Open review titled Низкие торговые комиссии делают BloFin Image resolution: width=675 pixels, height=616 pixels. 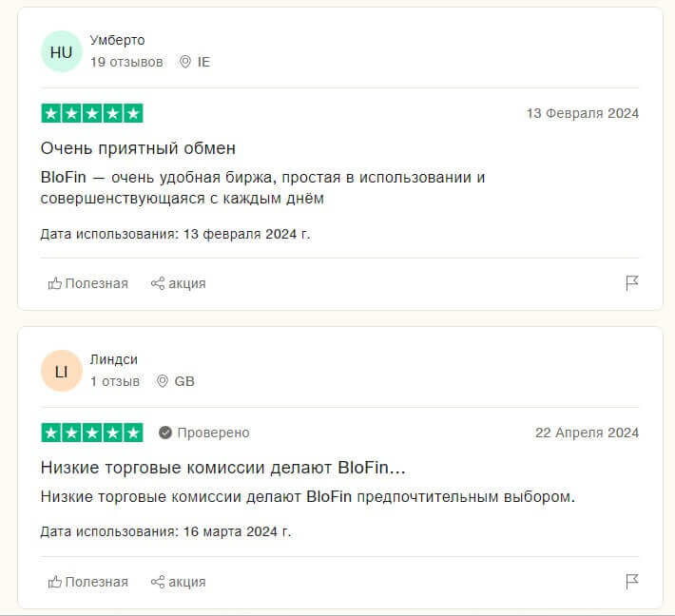coord(223,468)
